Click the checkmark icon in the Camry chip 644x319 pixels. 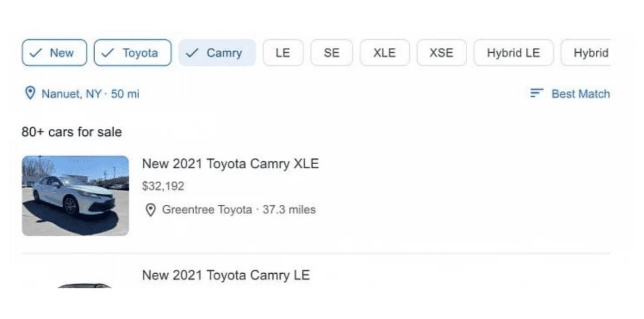tap(192, 53)
